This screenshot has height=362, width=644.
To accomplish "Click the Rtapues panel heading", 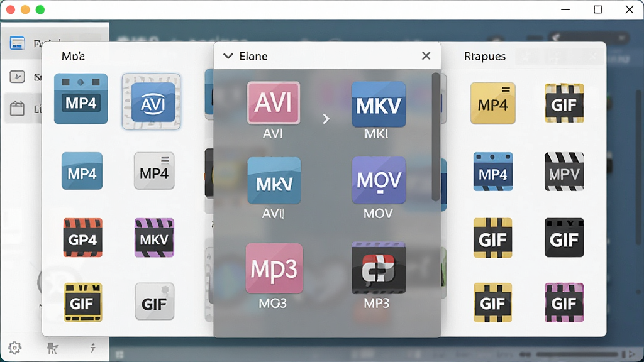I will [x=485, y=56].
